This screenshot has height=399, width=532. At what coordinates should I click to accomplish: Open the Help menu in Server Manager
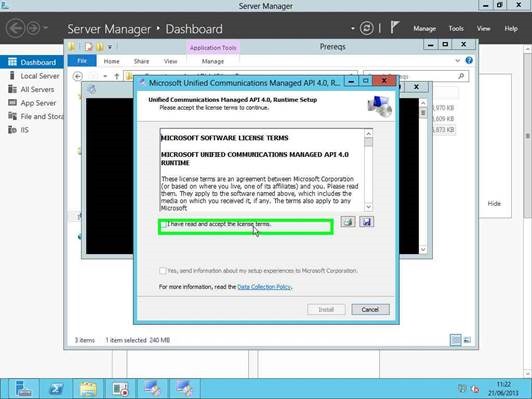511,28
